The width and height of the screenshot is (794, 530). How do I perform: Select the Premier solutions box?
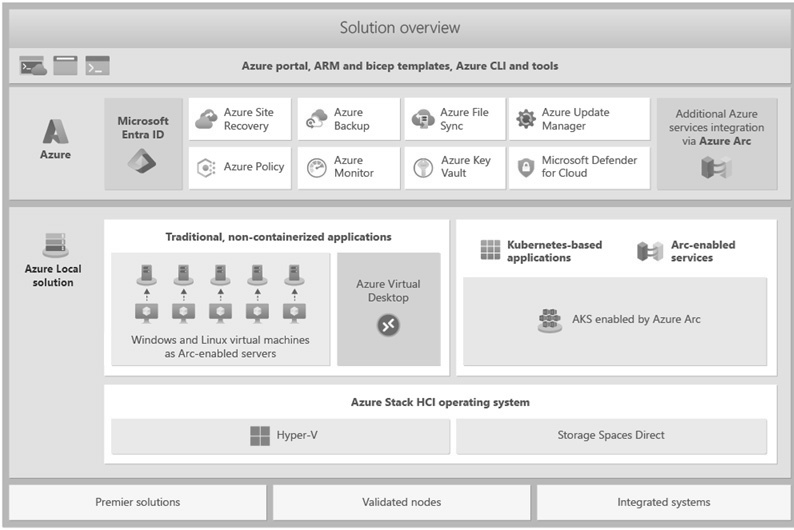pyautogui.click(x=138, y=502)
